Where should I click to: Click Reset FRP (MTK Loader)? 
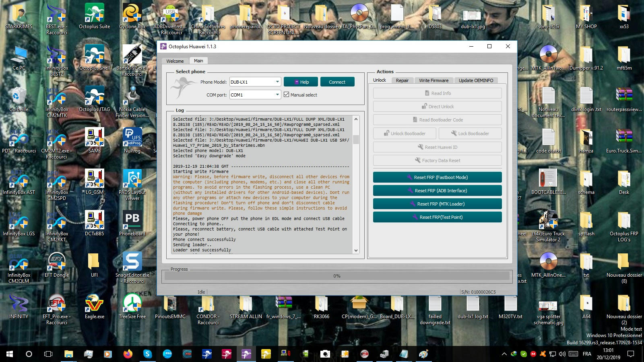[x=437, y=204]
